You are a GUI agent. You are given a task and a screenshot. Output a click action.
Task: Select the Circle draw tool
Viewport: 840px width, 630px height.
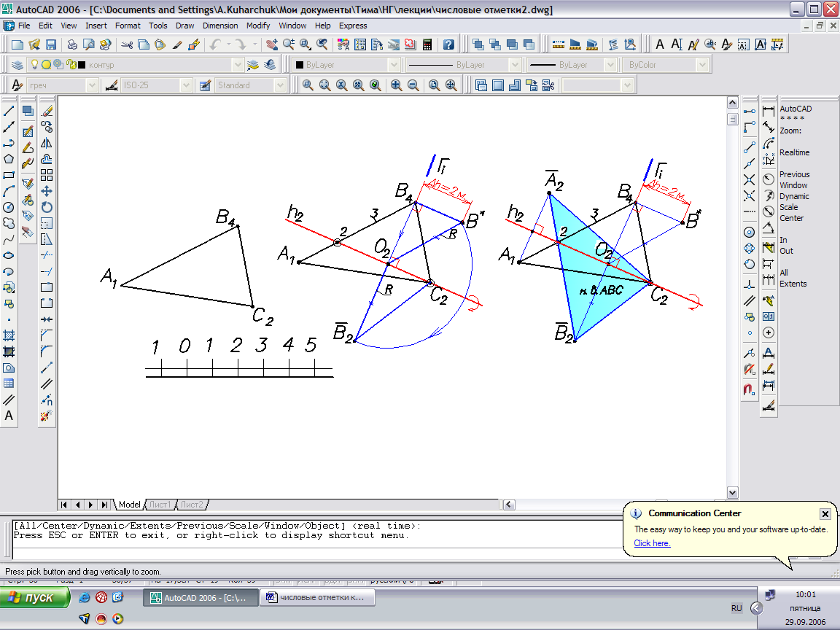[9, 207]
